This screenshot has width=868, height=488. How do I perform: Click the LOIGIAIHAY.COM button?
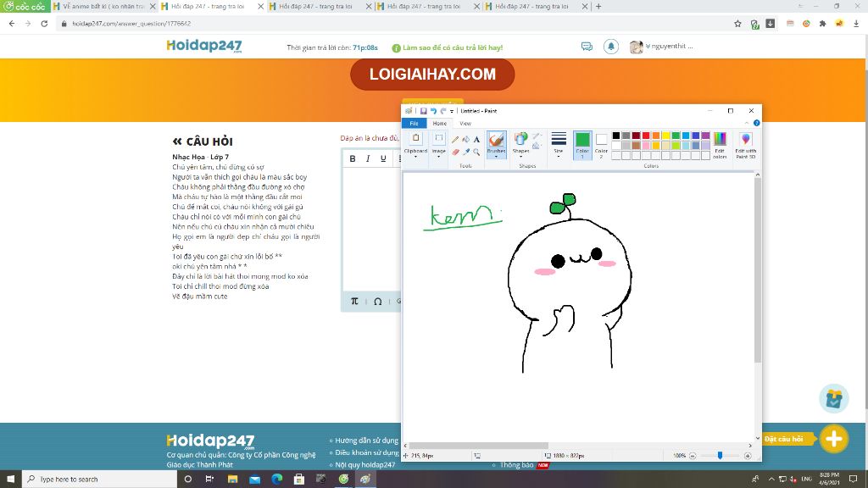(x=432, y=75)
